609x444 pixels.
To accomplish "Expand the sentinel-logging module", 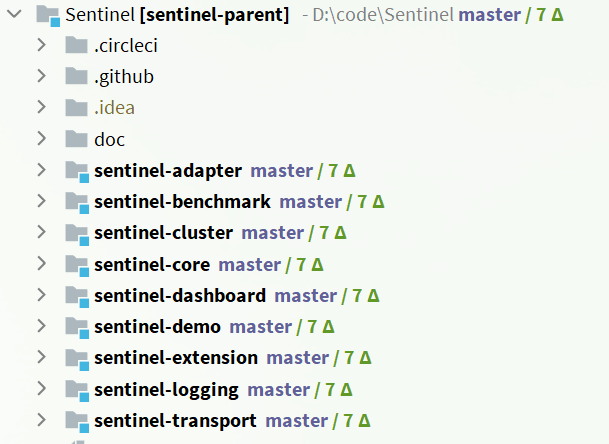I will point(41,389).
